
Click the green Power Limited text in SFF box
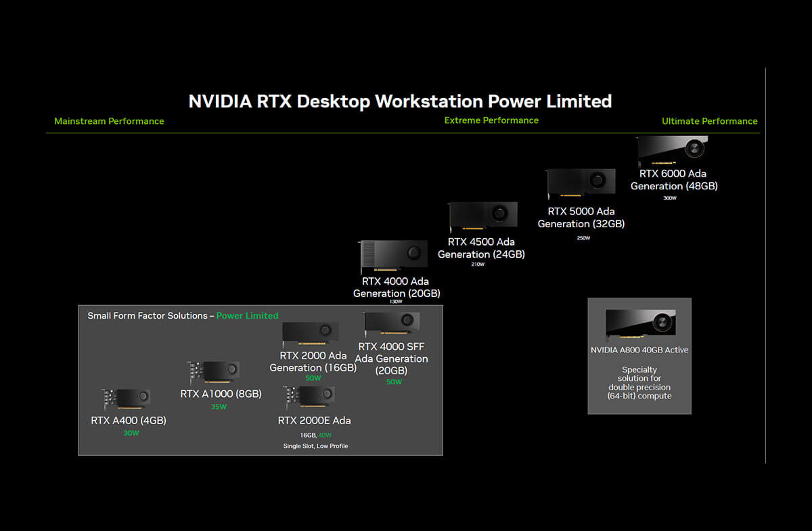coord(247,316)
